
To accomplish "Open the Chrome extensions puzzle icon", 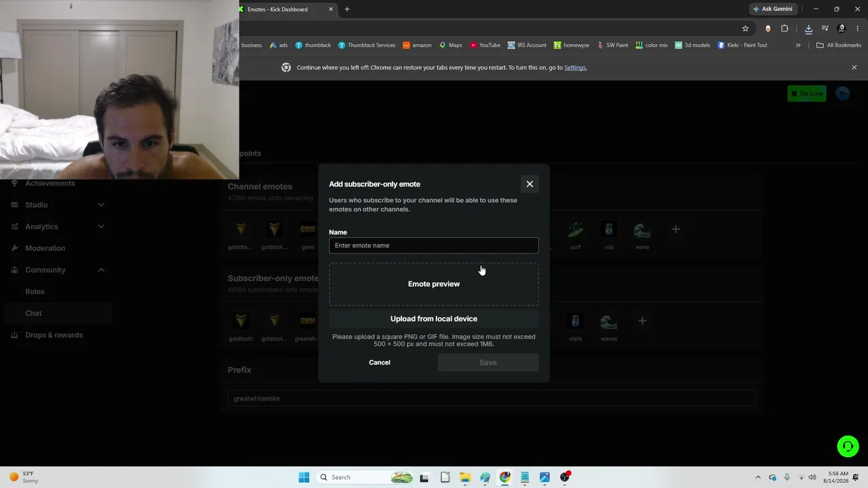I will tap(785, 28).
